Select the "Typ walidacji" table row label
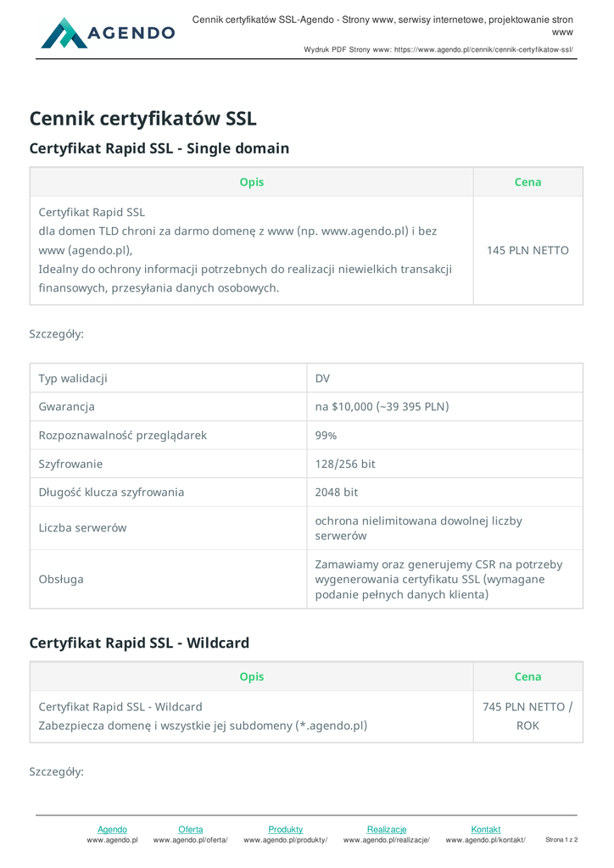This screenshot has width=614, height=868. [x=73, y=378]
